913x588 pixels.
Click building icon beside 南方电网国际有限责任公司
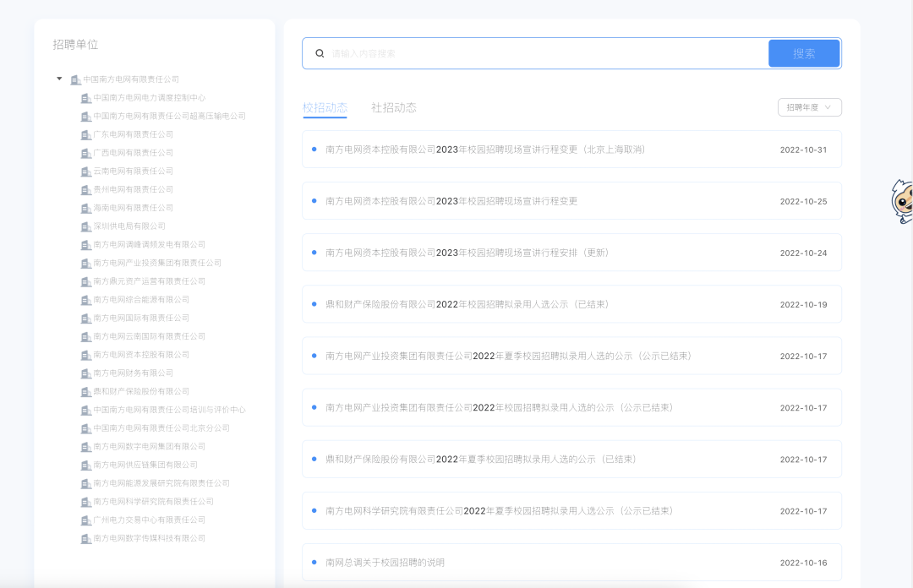[86, 318]
